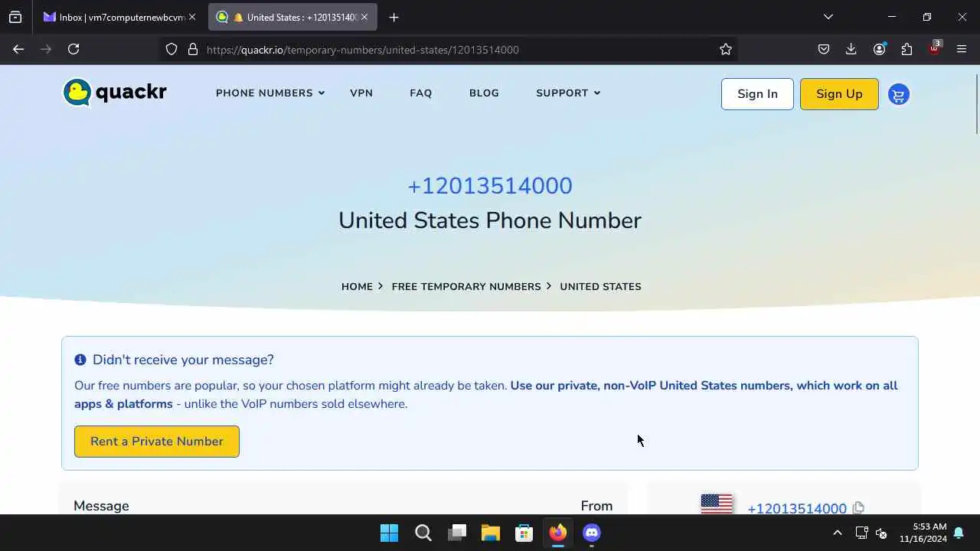Click the page vertical scrollbar
The image size is (980, 551).
pos(977,103)
